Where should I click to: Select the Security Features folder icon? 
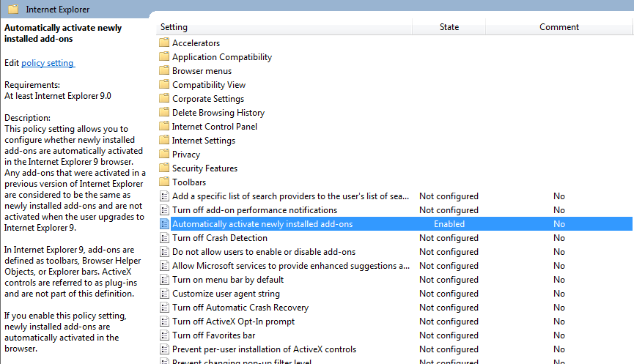click(164, 168)
